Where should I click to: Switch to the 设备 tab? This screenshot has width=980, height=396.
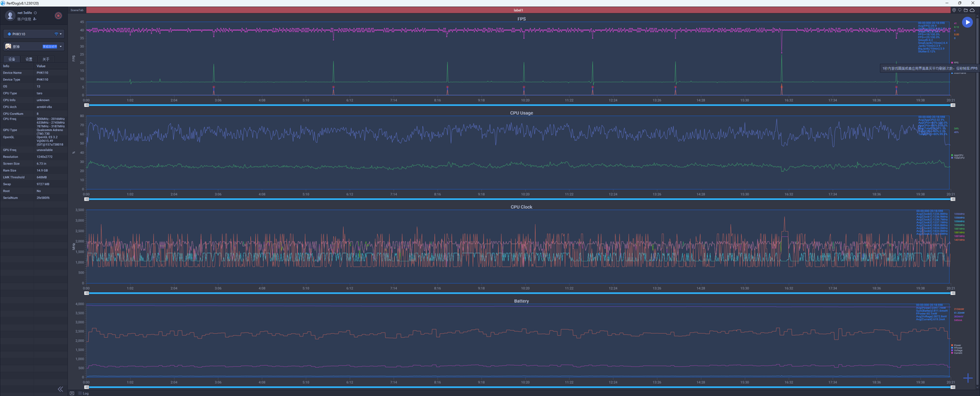(11, 60)
